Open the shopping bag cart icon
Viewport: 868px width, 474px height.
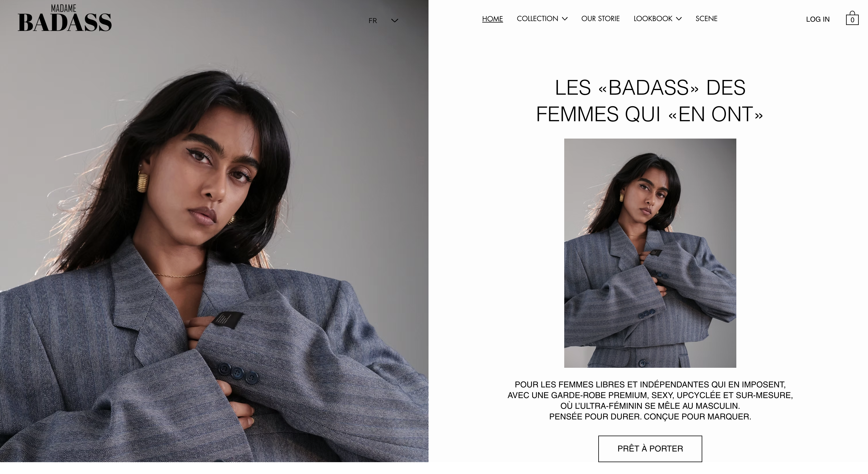(852, 18)
